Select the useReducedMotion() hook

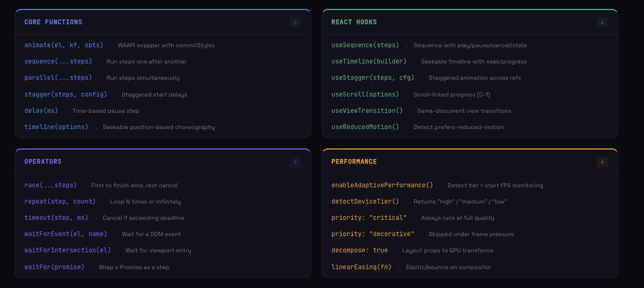pos(365,127)
